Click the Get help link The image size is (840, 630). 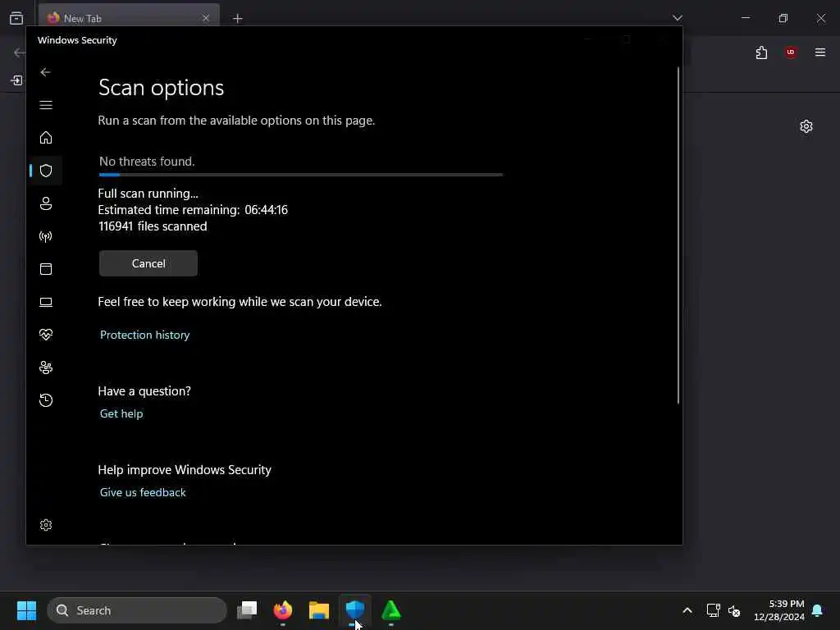(121, 413)
